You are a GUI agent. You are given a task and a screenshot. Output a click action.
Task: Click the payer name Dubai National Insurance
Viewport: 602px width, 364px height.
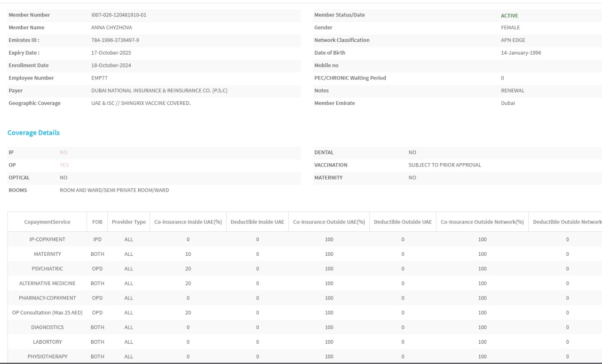pyautogui.click(x=159, y=90)
